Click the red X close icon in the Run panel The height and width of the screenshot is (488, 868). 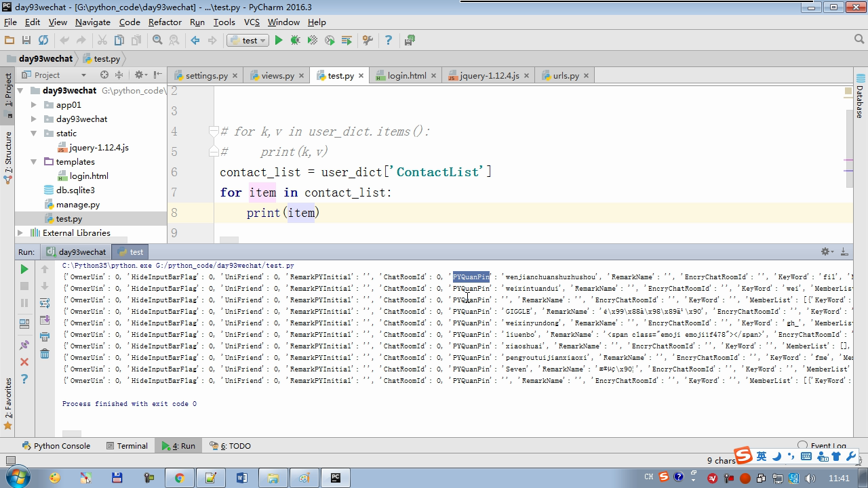click(x=24, y=362)
